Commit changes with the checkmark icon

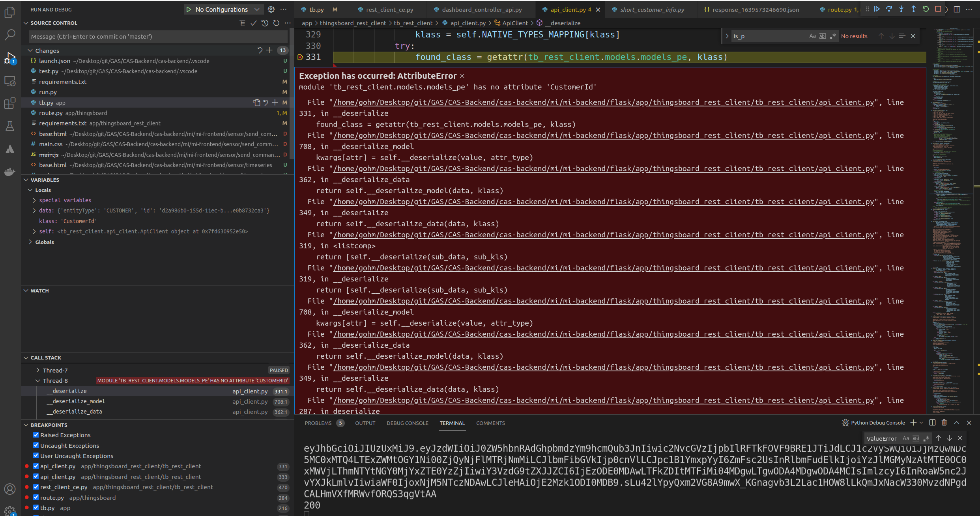point(254,23)
